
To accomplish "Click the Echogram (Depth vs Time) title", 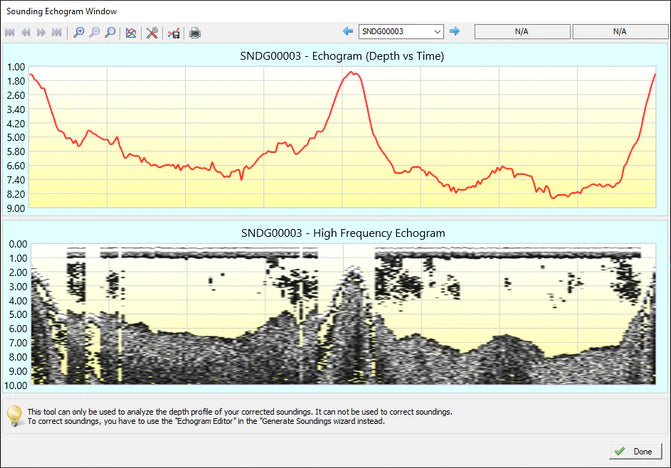I will (x=343, y=56).
